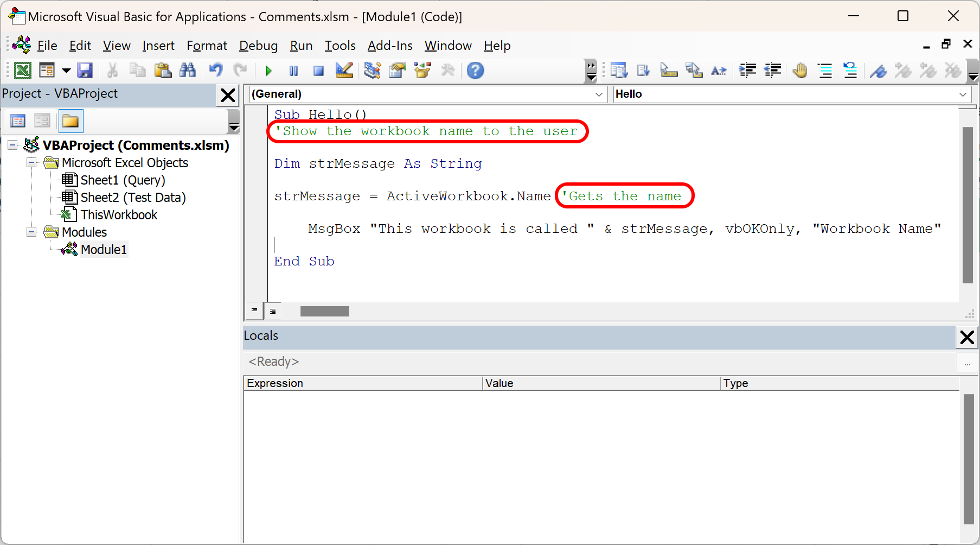This screenshot has height=545, width=980.
Task: Switch to Procedure View
Action: pyautogui.click(x=254, y=310)
